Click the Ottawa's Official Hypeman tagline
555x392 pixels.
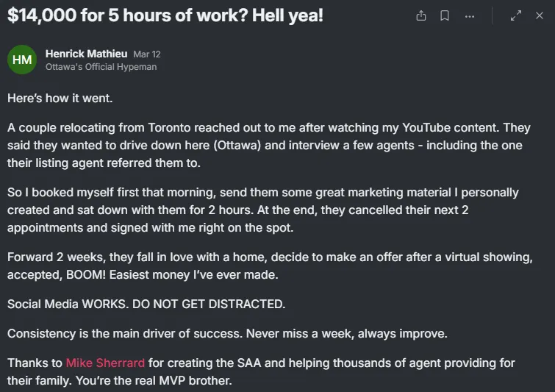tap(101, 67)
